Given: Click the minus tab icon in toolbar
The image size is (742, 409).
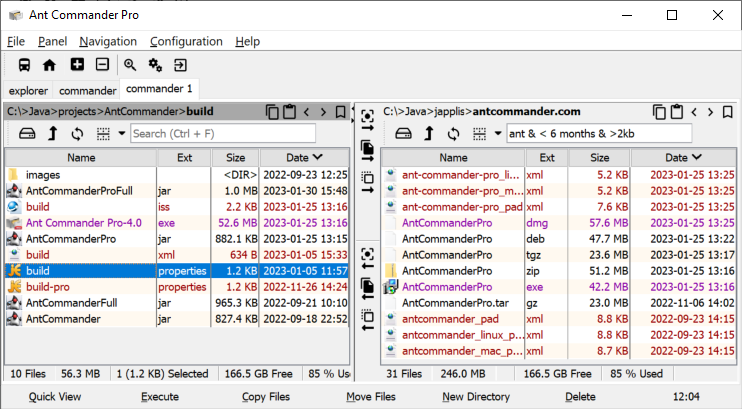Looking at the screenshot, I should click(x=102, y=64).
